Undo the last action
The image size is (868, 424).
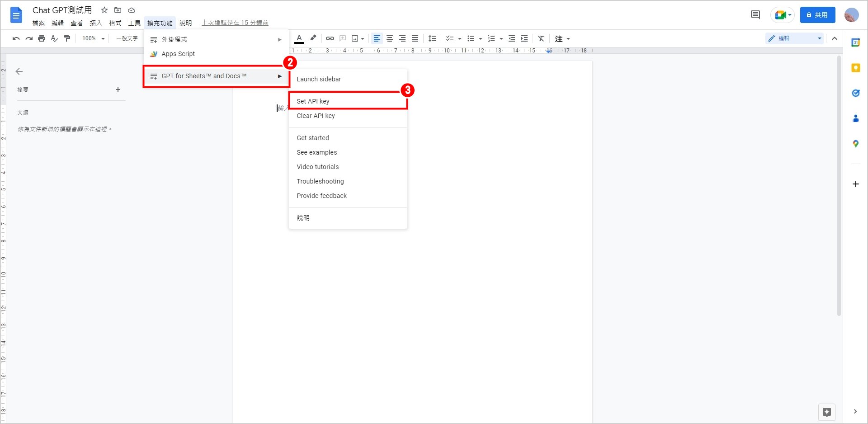coord(16,38)
